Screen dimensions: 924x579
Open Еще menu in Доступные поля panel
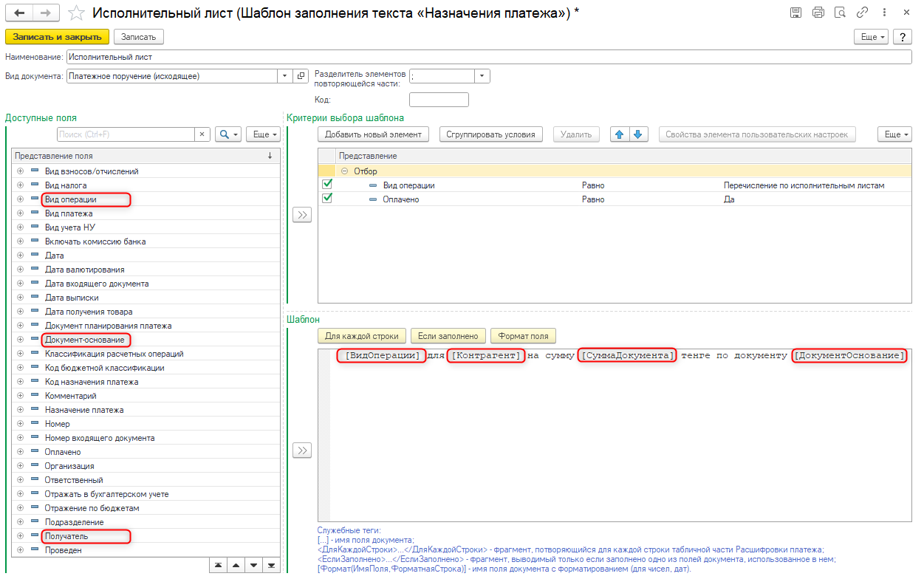263,134
